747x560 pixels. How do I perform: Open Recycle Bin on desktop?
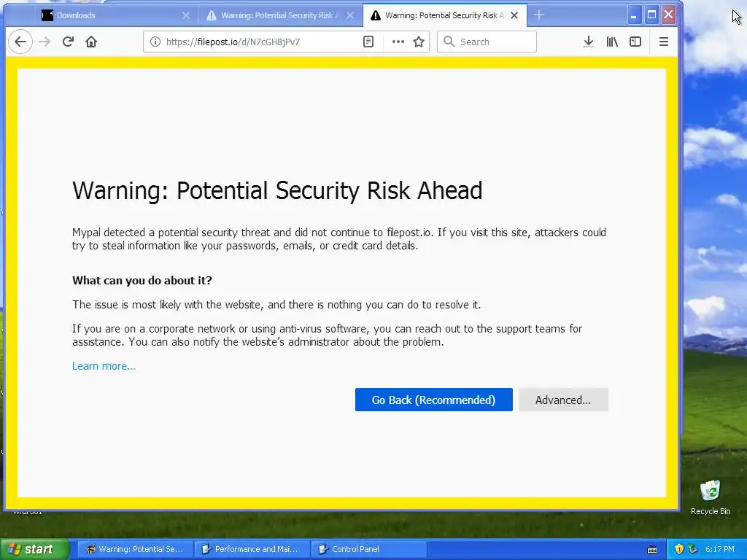711,497
